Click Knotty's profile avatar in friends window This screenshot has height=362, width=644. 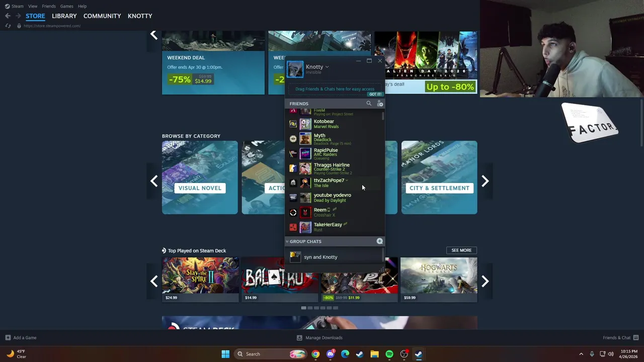(x=295, y=69)
